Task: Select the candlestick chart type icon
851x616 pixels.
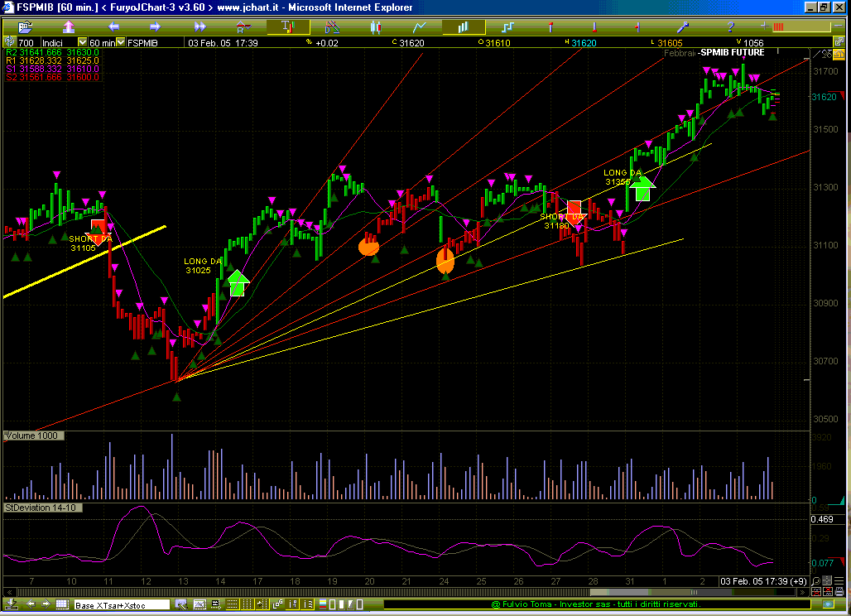Action: pyautogui.click(x=375, y=26)
